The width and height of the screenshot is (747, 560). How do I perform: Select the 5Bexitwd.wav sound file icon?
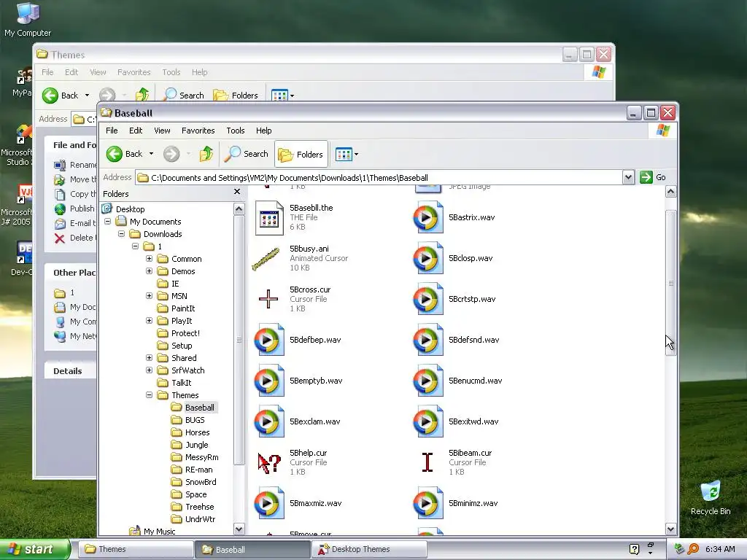point(427,422)
